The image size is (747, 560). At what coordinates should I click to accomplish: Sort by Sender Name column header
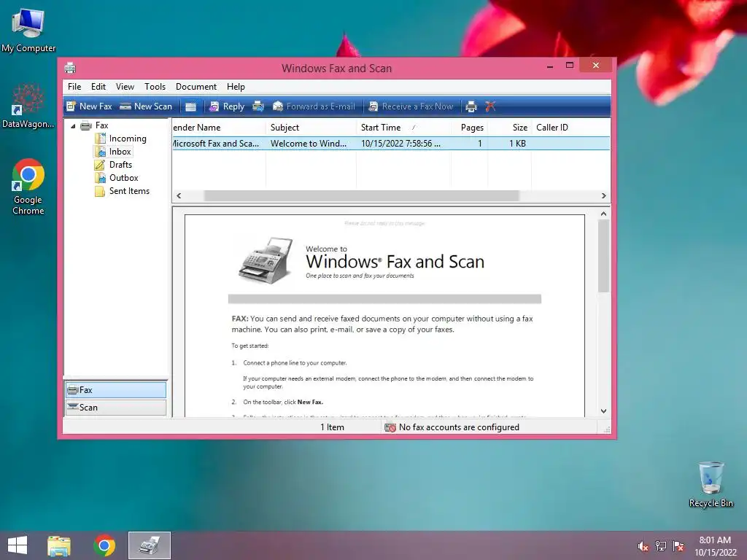click(219, 128)
